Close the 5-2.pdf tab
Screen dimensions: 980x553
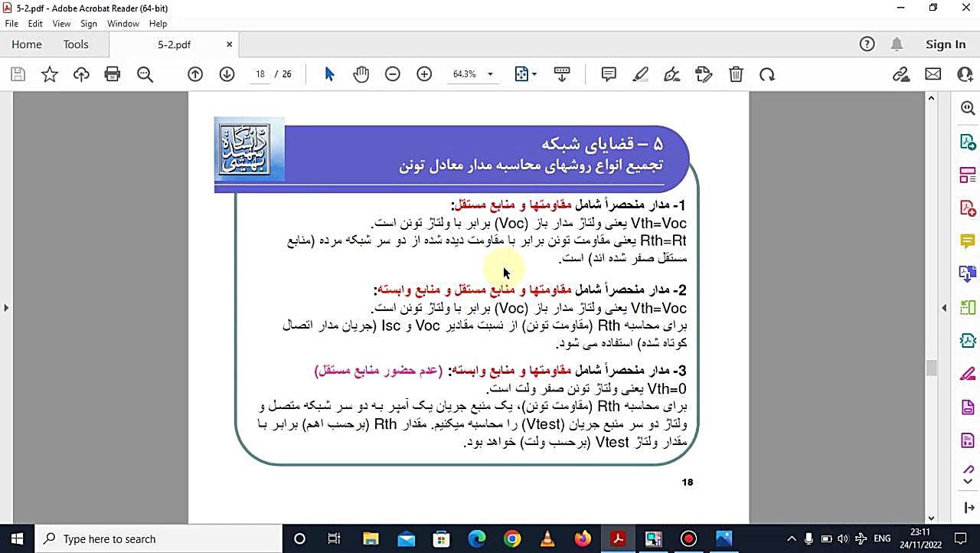229,44
